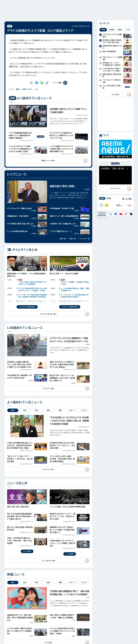Open エリア設定 weather link

tap(128, 199)
